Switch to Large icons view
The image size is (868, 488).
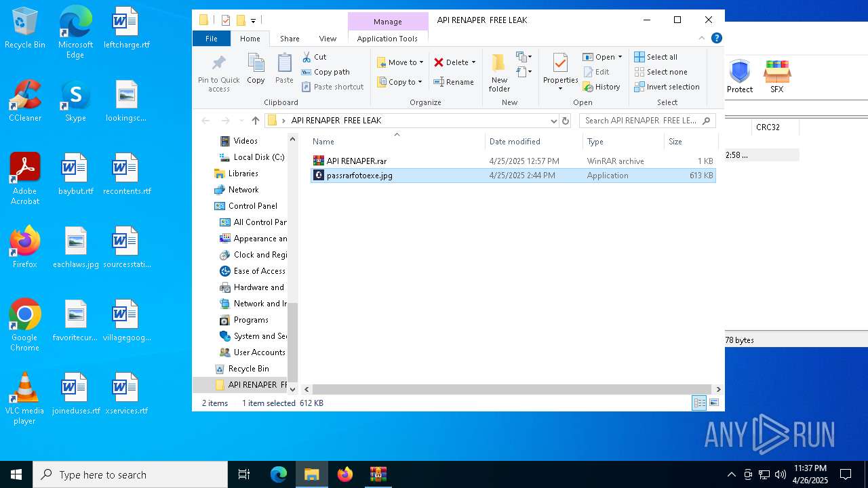713,403
